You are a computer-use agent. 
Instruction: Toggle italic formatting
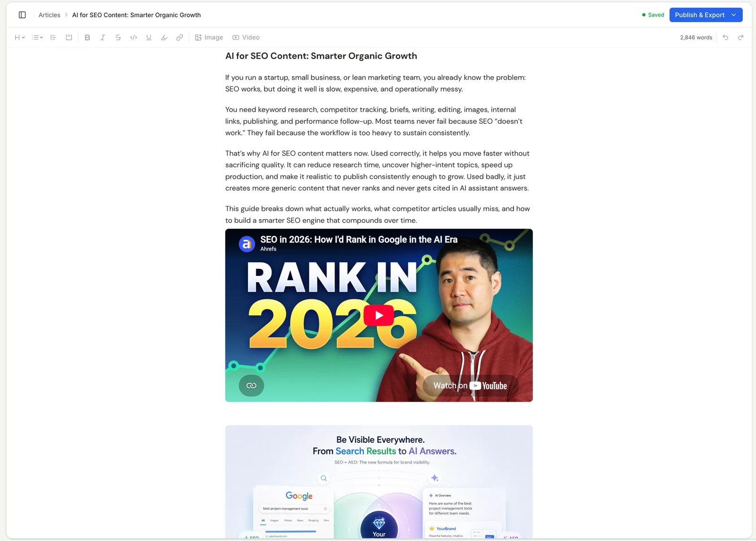pos(103,37)
